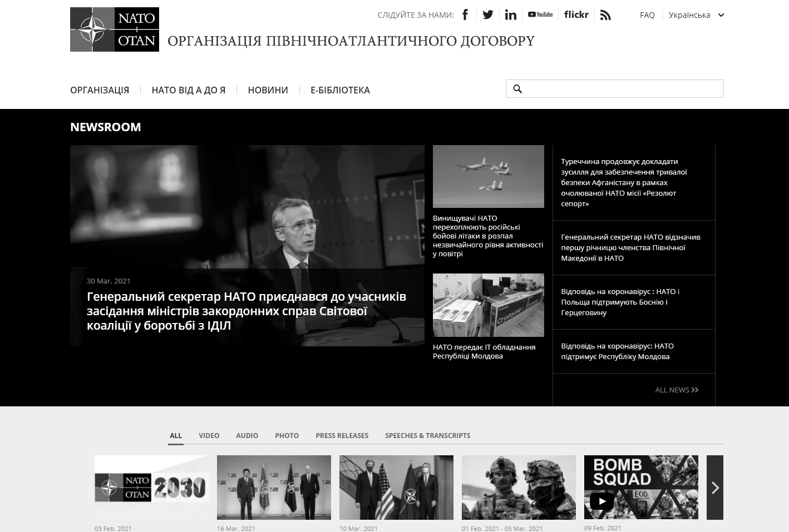Click the ALL NEWS link

[x=677, y=390]
